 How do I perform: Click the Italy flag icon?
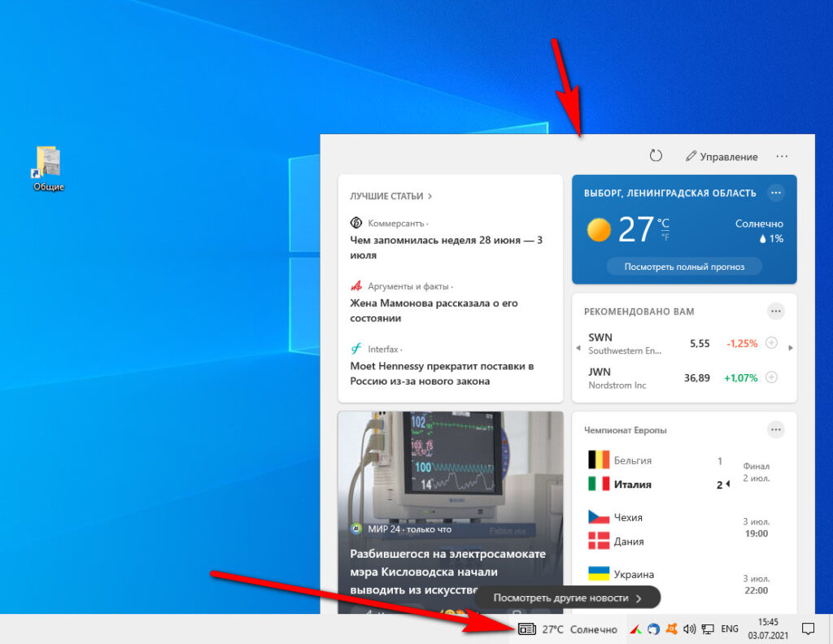point(599,484)
